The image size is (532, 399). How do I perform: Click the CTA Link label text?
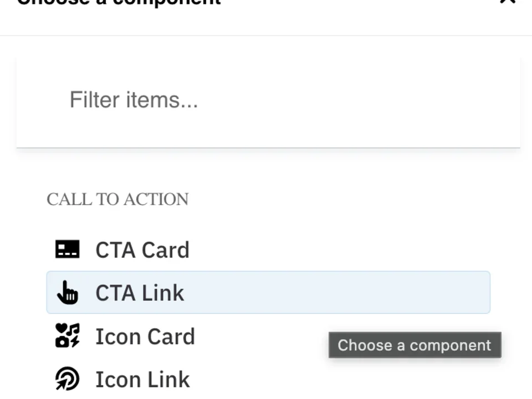(x=140, y=293)
